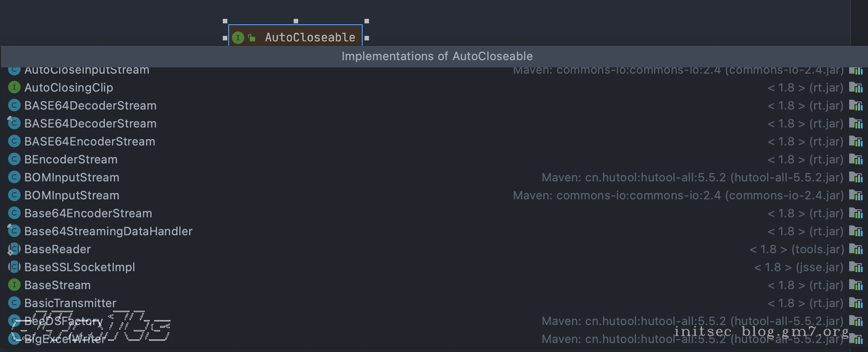This screenshot has width=868, height=352.
Task: Click the AutoCloseable interface node icon
Action: tap(238, 38)
